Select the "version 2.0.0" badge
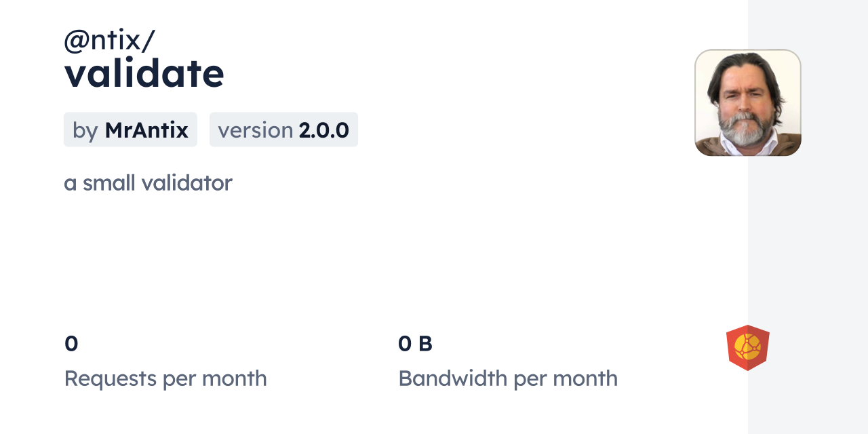The width and height of the screenshot is (868, 434). point(283,130)
